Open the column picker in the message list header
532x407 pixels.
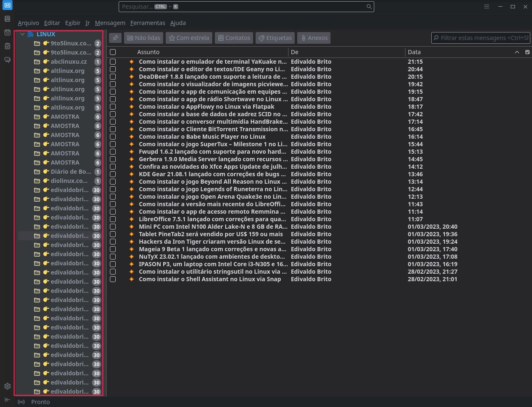pyautogui.click(x=527, y=52)
